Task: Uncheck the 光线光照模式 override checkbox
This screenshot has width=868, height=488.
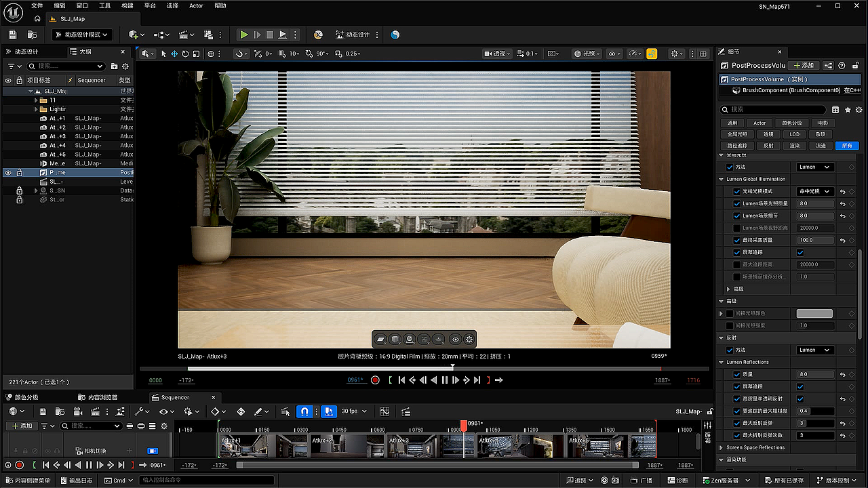Action: (737, 191)
